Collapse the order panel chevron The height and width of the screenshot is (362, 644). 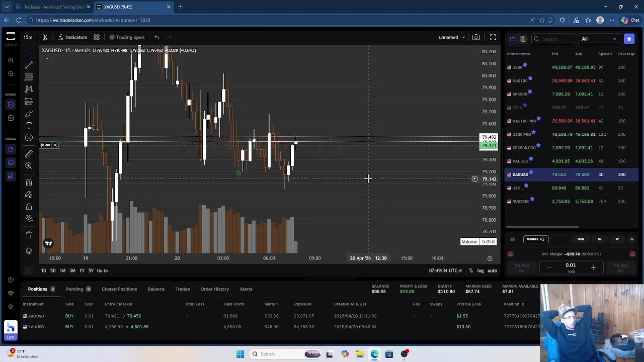[x=632, y=239]
